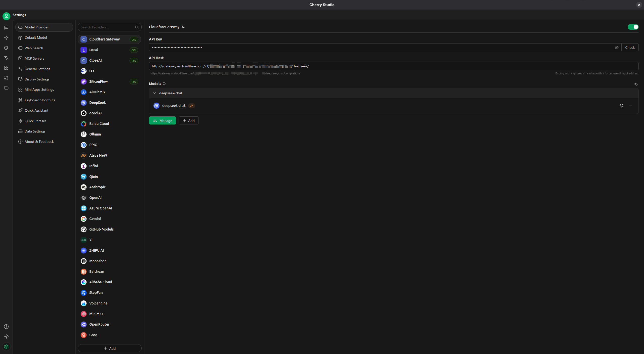Viewport: 644px width, 354px height.
Task: Open Mini Apps Settings
Action: 44,90
